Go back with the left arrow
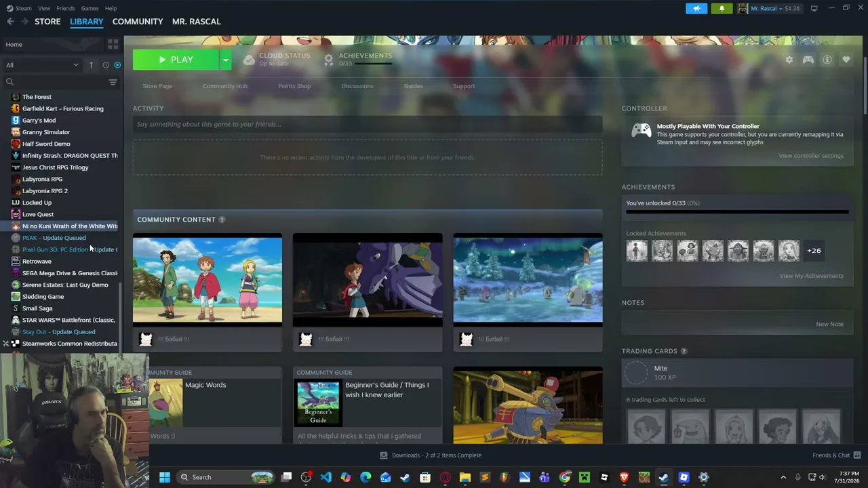The image size is (868, 488). pos(10,22)
